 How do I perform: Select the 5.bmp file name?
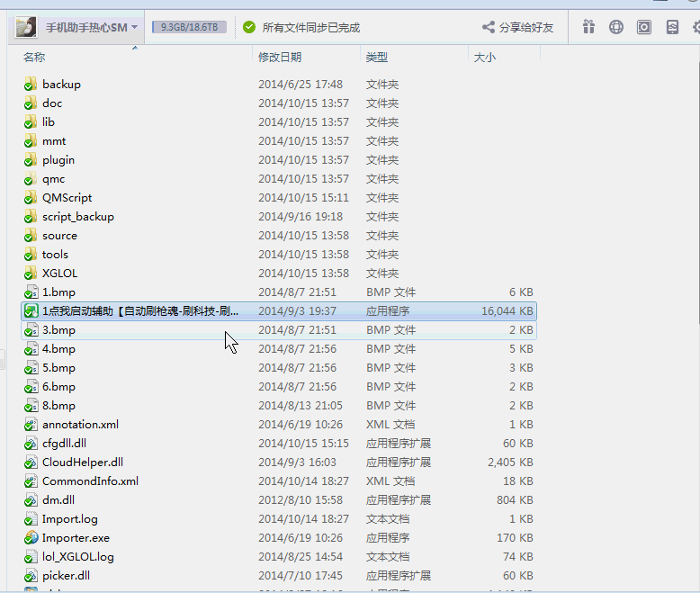[58, 367]
